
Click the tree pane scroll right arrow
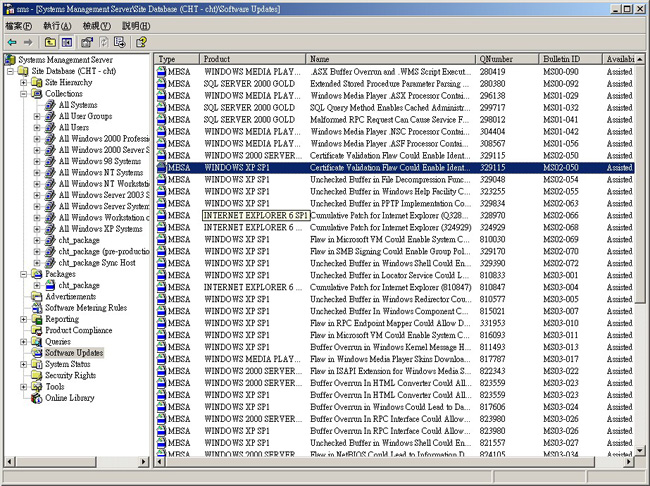[x=143, y=461]
